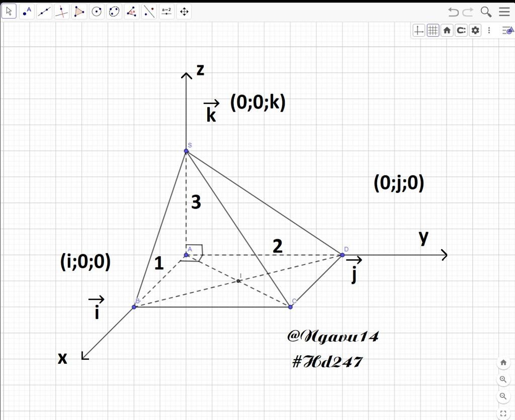Click the number 1 label
Screen dimensions: 515x420
[x=159, y=263]
